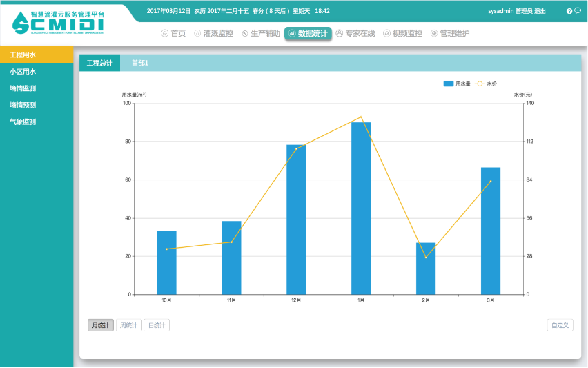Image resolution: width=588 pixels, height=368 pixels.
Task: Open 数据统计 in the navigation menu
Action: click(x=308, y=33)
